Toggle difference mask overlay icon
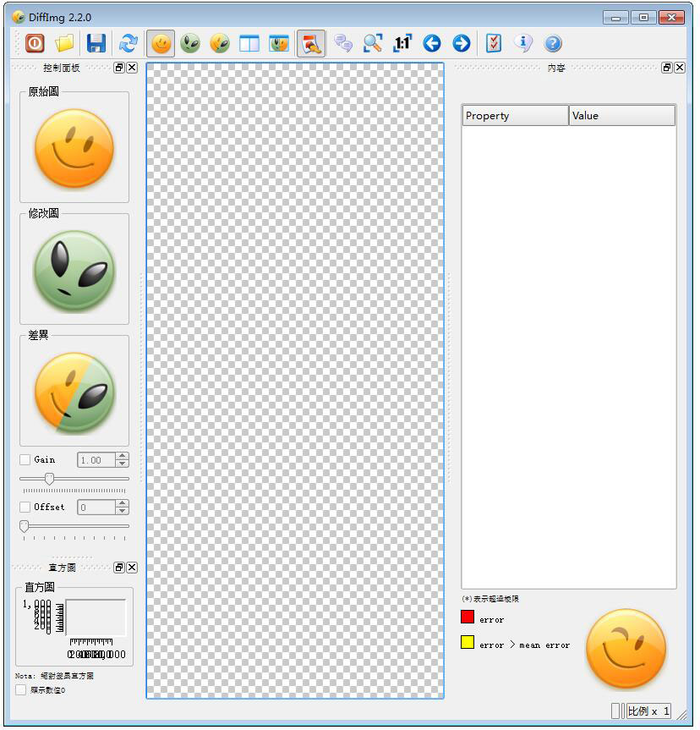The height and width of the screenshot is (730, 700). pos(311,44)
